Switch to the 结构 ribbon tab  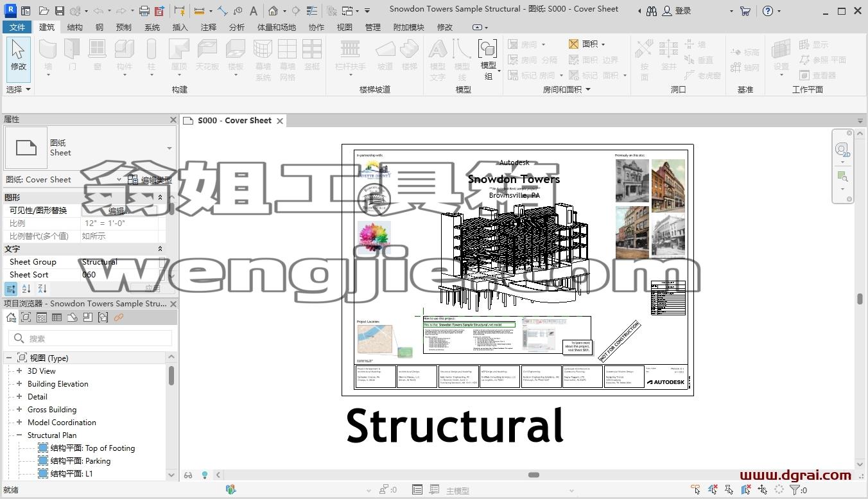tap(75, 27)
